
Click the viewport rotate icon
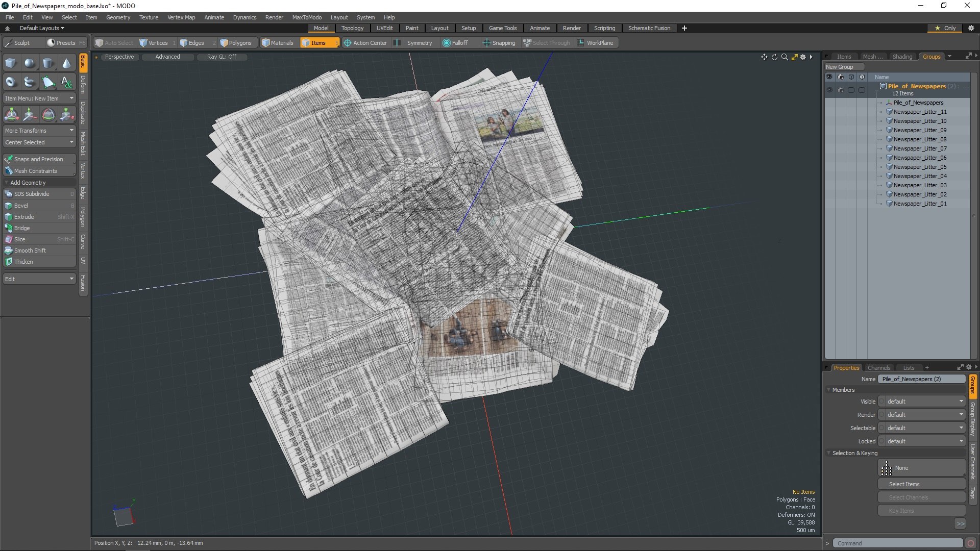tap(774, 57)
